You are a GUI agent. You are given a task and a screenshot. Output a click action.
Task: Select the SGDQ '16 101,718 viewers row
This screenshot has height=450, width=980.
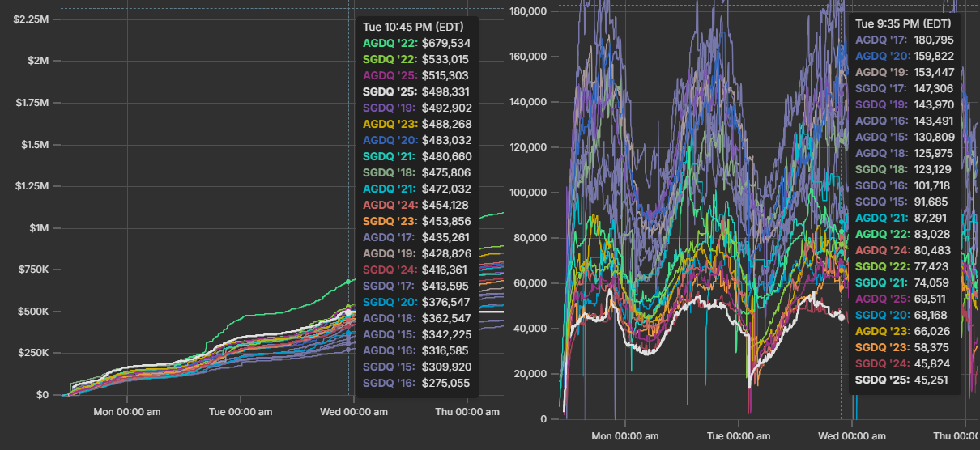(x=905, y=185)
